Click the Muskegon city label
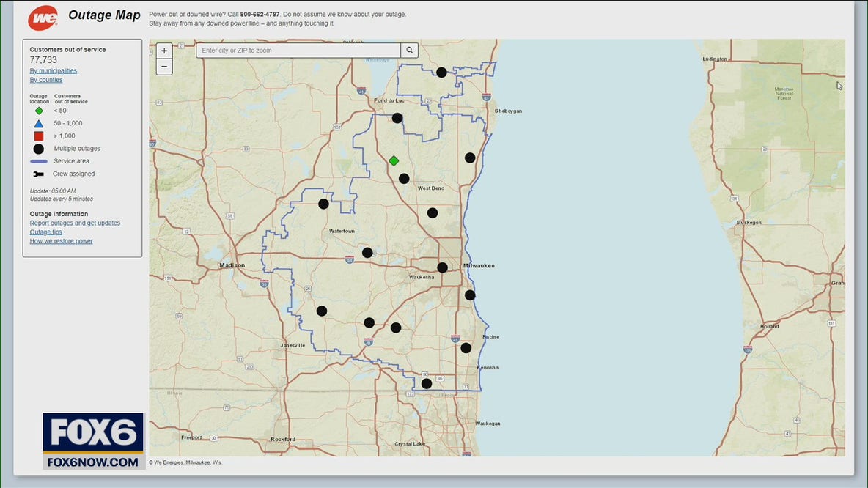This screenshot has width=868, height=488. click(749, 223)
